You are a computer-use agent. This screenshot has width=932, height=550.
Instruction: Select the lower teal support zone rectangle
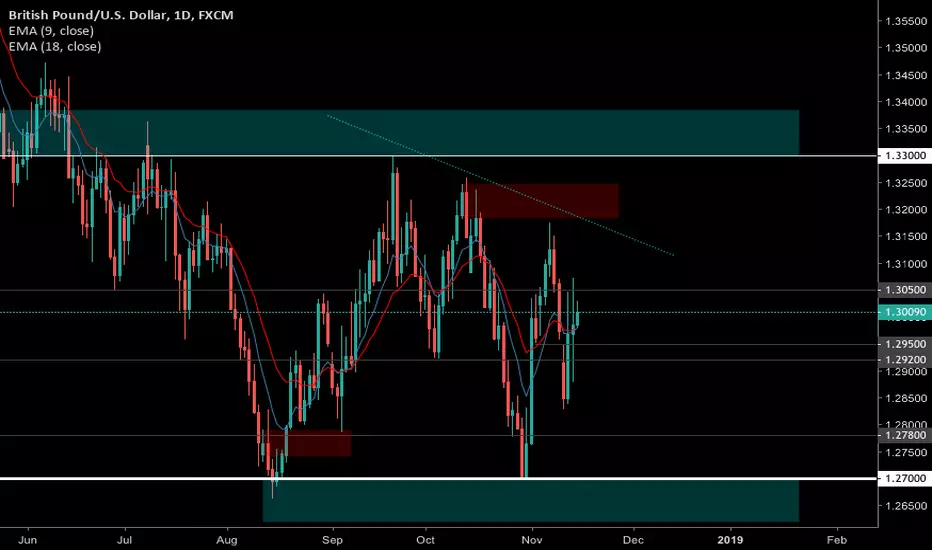[x=531, y=501]
